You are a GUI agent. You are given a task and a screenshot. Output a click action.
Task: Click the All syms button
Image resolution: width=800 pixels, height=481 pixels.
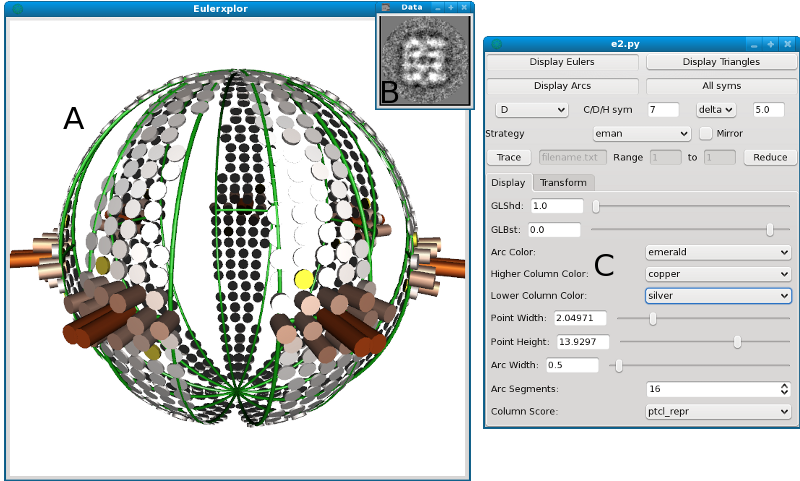click(x=721, y=86)
